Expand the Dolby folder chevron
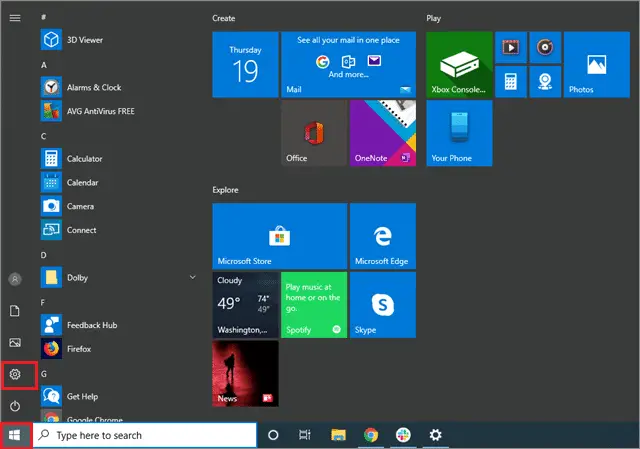The height and width of the screenshot is (449, 640). point(192,277)
